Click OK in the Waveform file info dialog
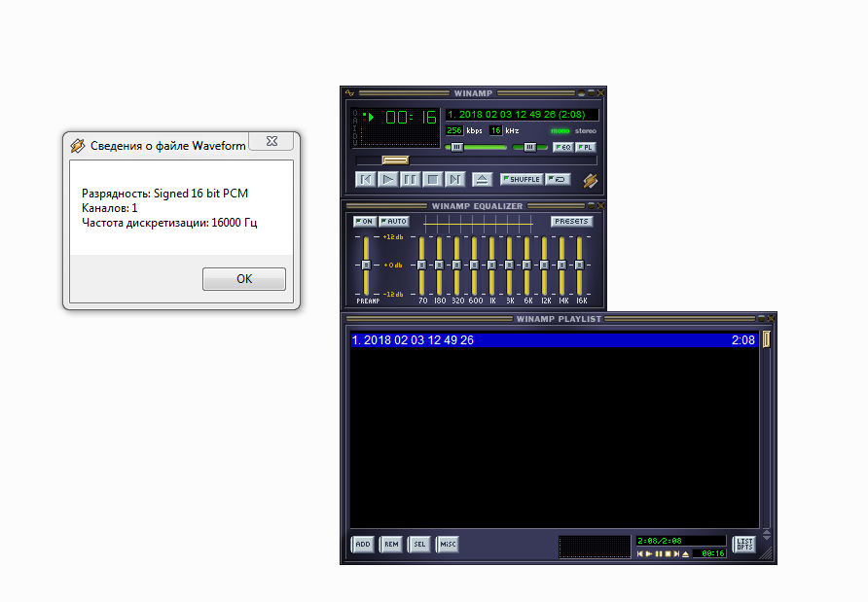This screenshot has width=868, height=602. point(244,279)
